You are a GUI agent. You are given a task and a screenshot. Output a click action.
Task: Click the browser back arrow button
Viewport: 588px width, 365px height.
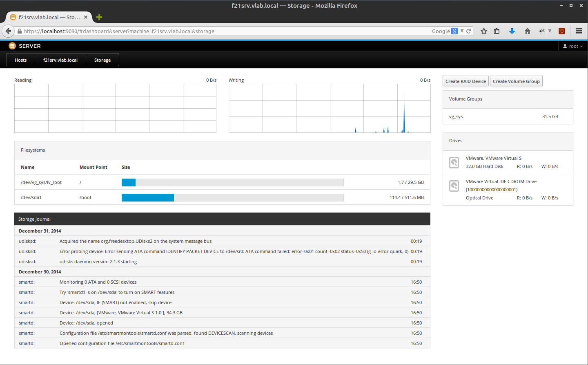[x=8, y=31]
